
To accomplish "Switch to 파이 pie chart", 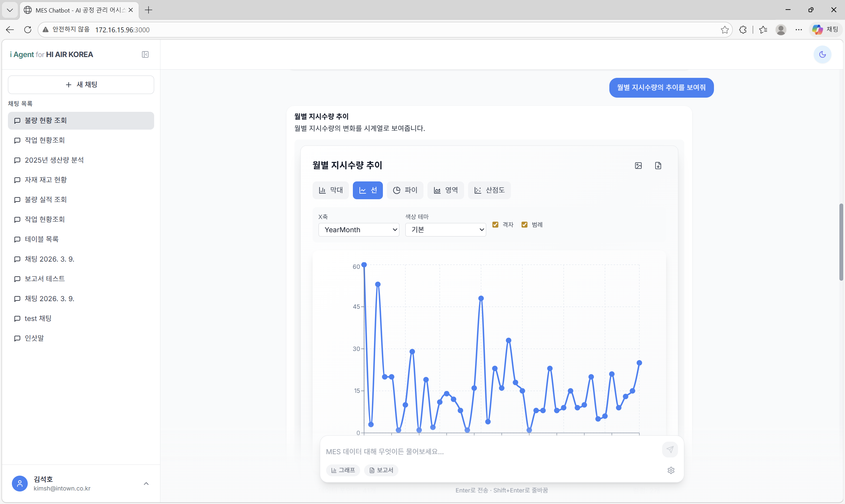I will [405, 190].
